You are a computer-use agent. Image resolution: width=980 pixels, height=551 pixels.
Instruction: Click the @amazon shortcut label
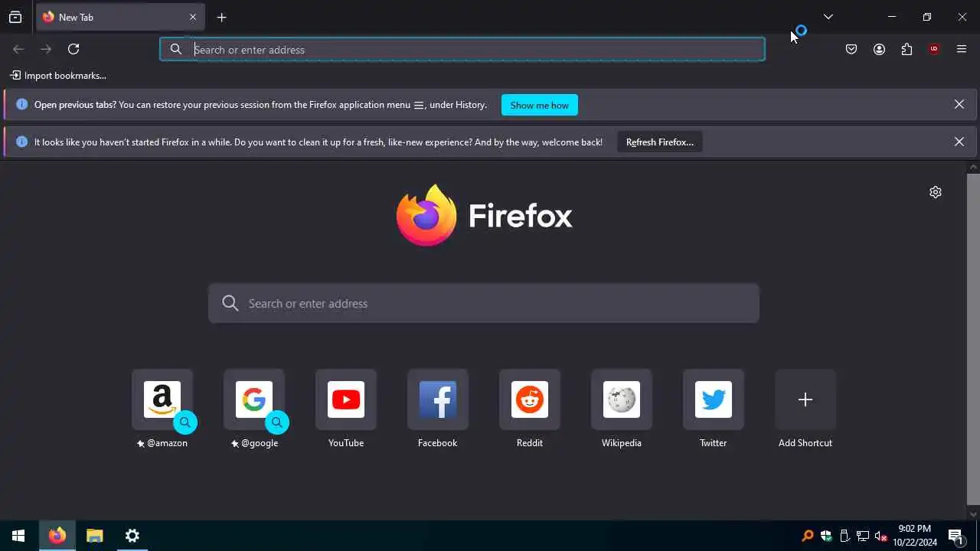point(162,443)
